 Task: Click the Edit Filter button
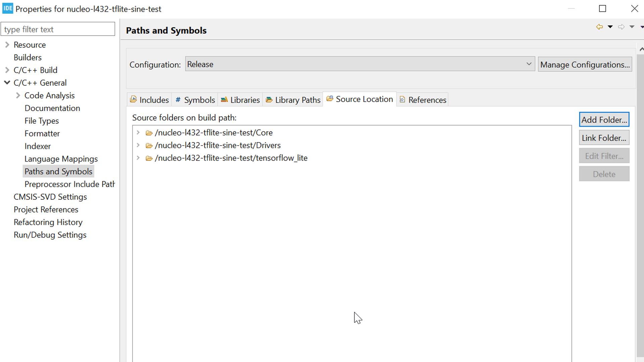click(604, 156)
